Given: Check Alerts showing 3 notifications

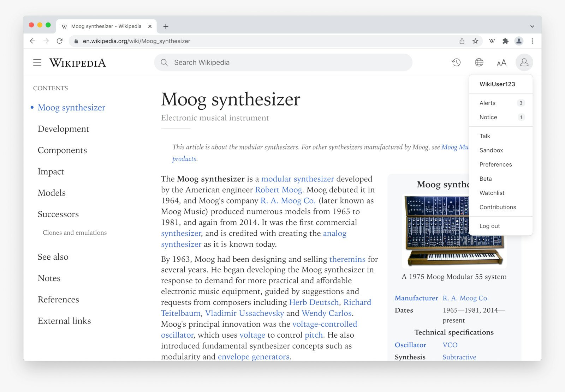Looking at the screenshot, I should 487,103.
